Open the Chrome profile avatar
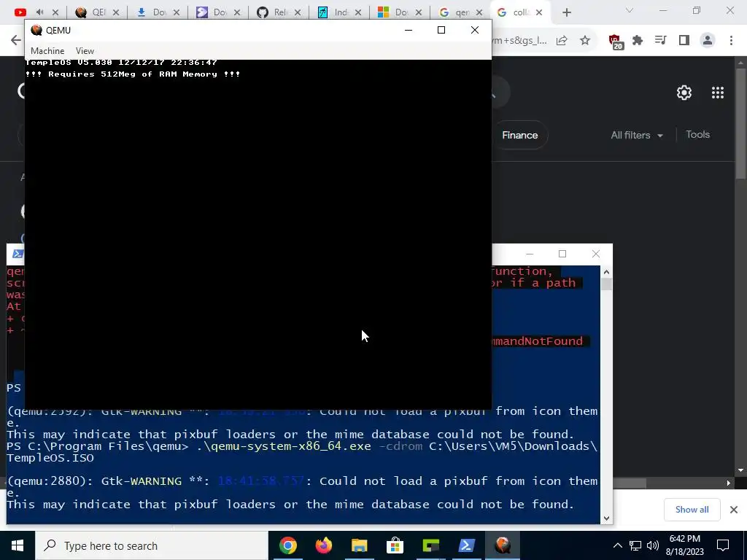747x560 pixels. [x=708, y=41]
